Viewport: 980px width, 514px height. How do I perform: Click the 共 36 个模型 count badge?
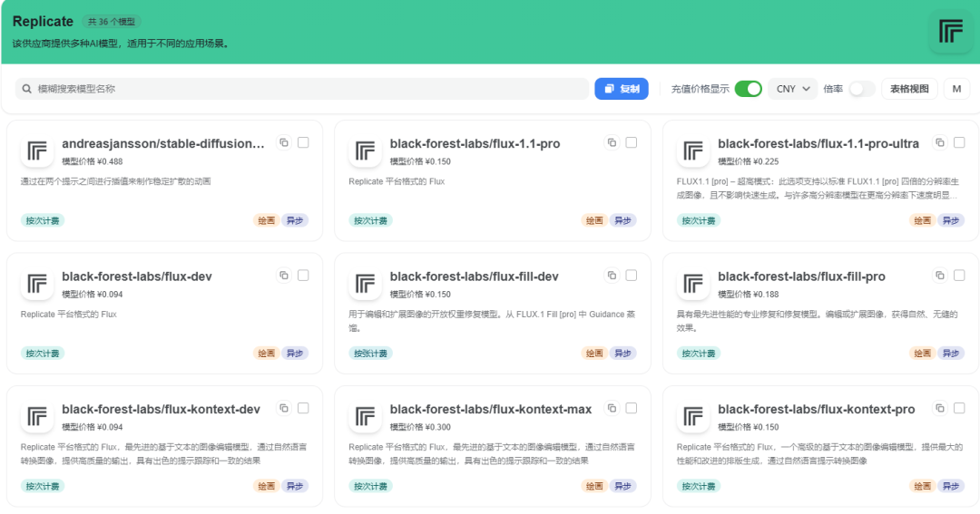pos(112,22)
